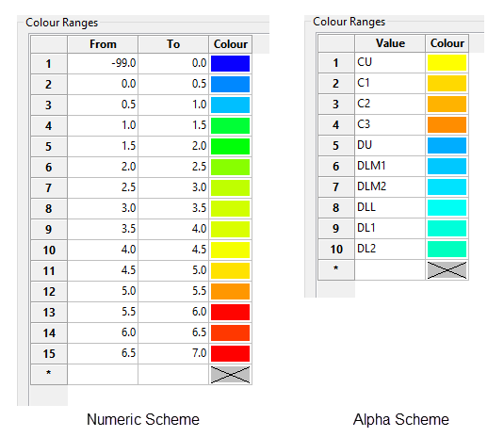Click the From cell containing -99.0
This screenshot has height=437, width=504.
pos(103,63)
